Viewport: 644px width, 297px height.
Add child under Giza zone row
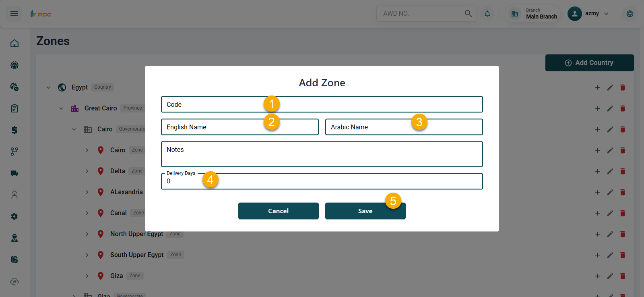pyautogui.click(x=598, y=276)
